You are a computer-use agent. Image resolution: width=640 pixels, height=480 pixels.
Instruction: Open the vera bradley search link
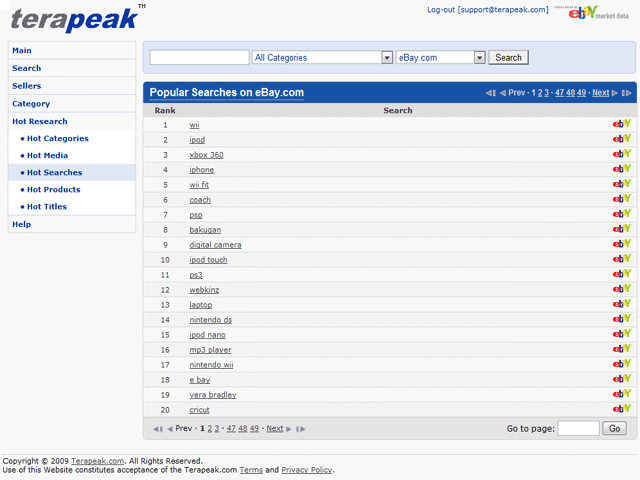click(213, 395)
